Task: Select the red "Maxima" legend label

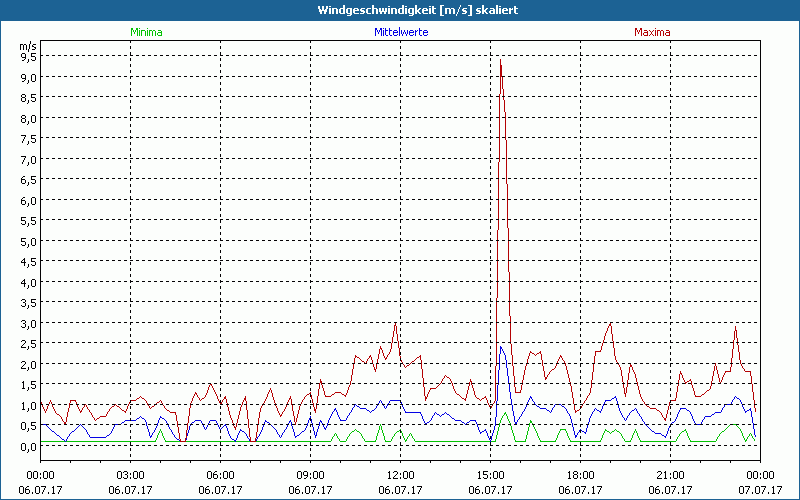Action: [x=652, y=32]
